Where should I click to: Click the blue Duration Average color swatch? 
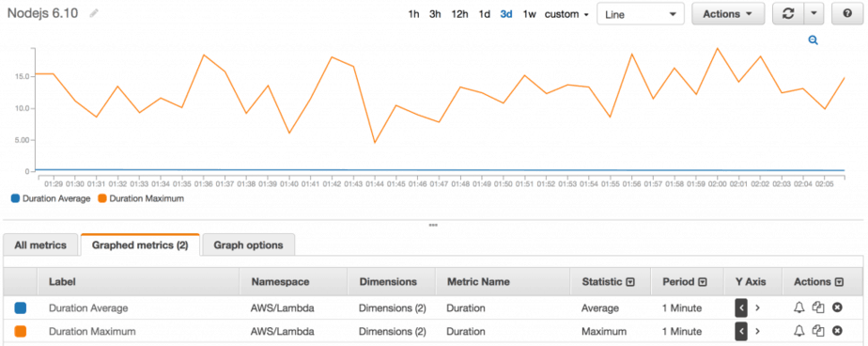[x=21, y=307]
